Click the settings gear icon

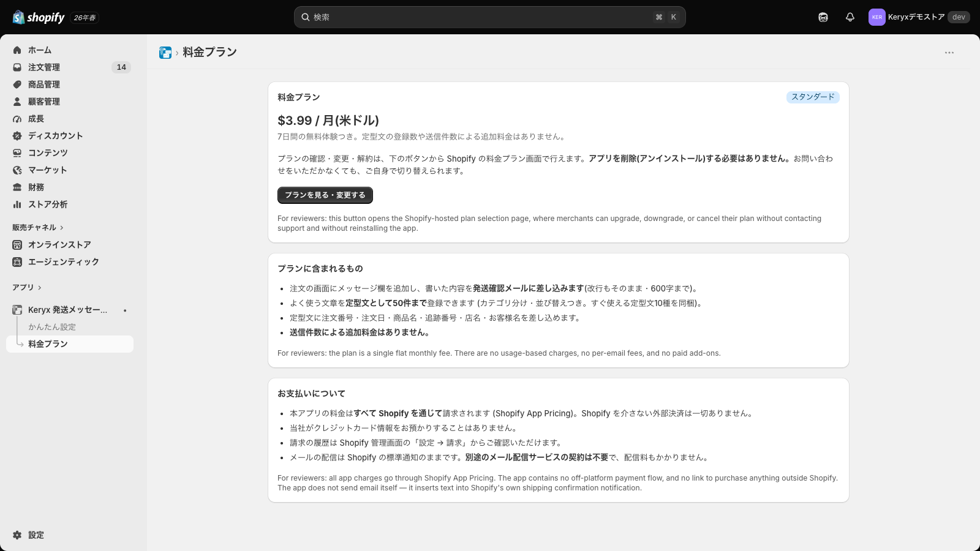pos(17,535)
